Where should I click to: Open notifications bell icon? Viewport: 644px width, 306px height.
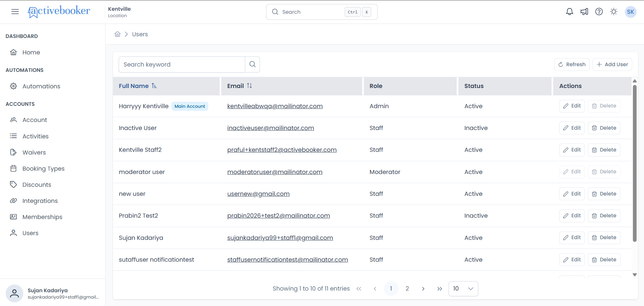tap(569, 12)
